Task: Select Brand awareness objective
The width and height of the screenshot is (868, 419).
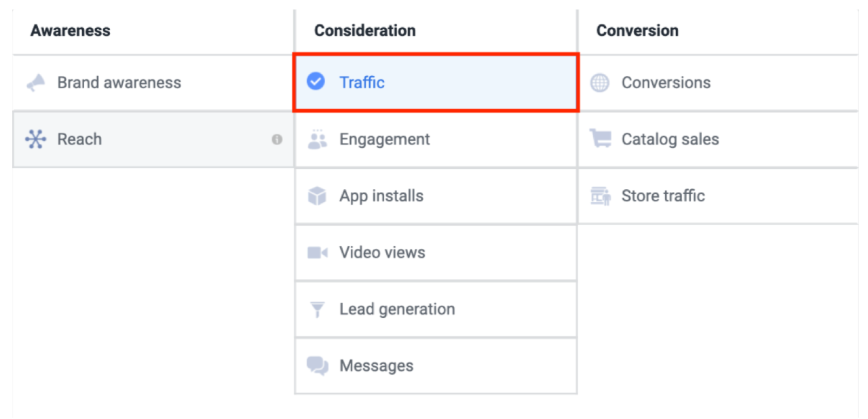Action: point(119,83)
